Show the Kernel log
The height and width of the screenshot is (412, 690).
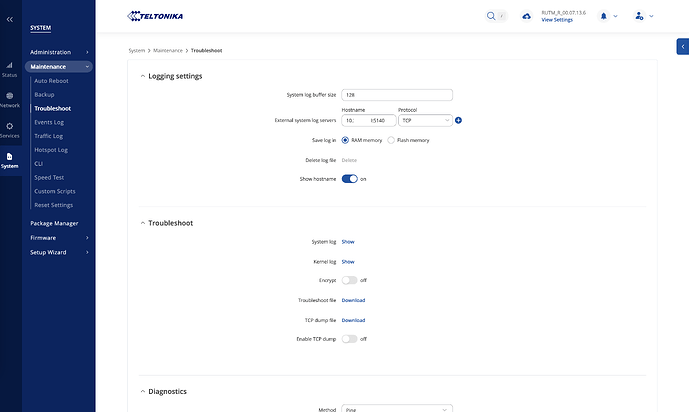(348, 261)
